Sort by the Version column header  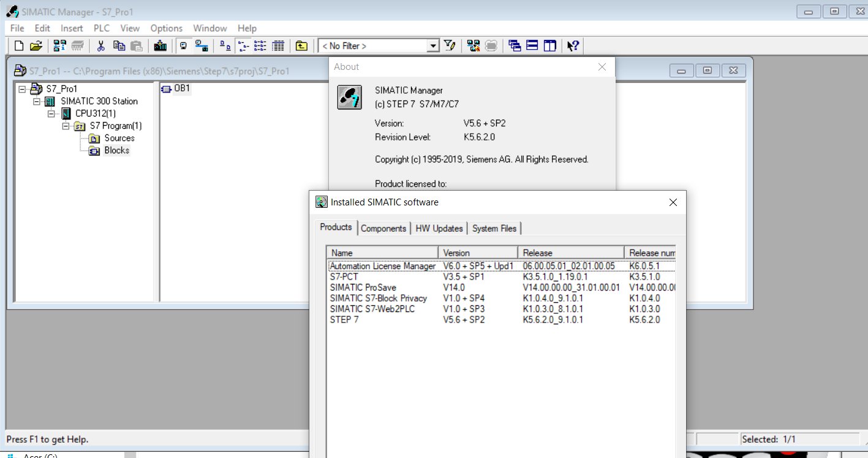click(x=478, y=253)
